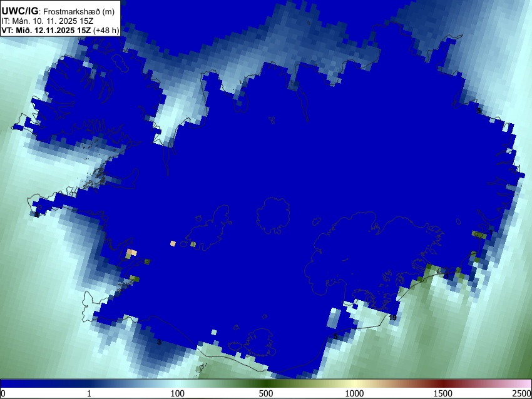Click the '100' label on the color scale
Image resolution: width=532 pixels, height=399 pixels.
coord(177,393)
